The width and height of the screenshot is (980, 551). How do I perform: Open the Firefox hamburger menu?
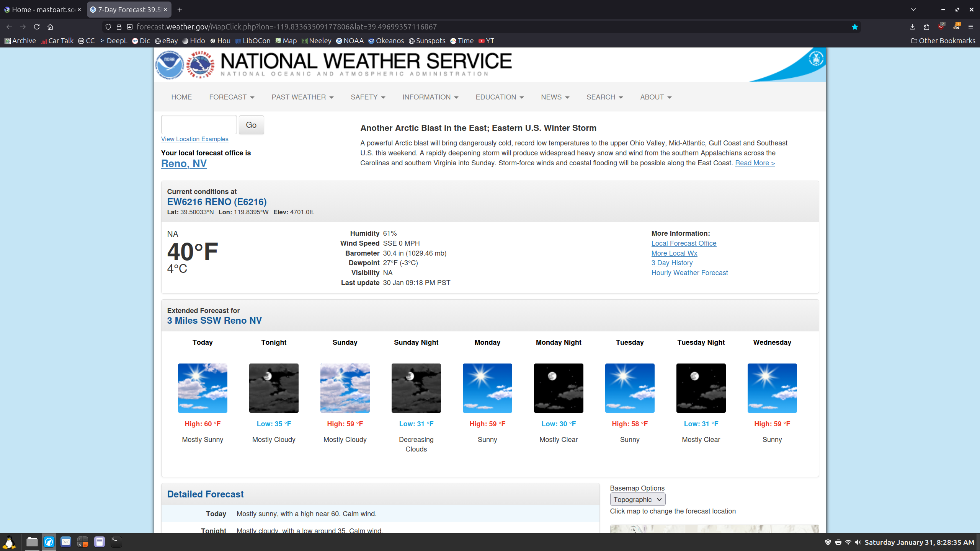[970, 27]
